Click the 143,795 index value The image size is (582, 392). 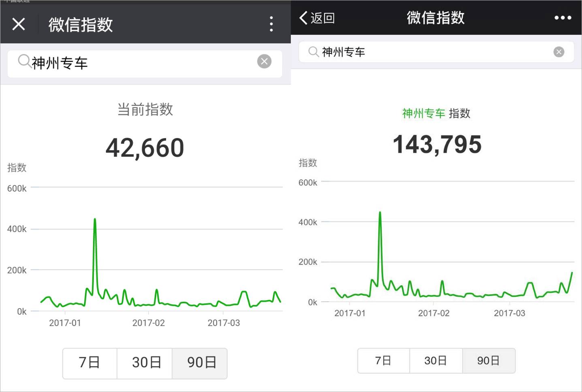[x=437, y=145]
